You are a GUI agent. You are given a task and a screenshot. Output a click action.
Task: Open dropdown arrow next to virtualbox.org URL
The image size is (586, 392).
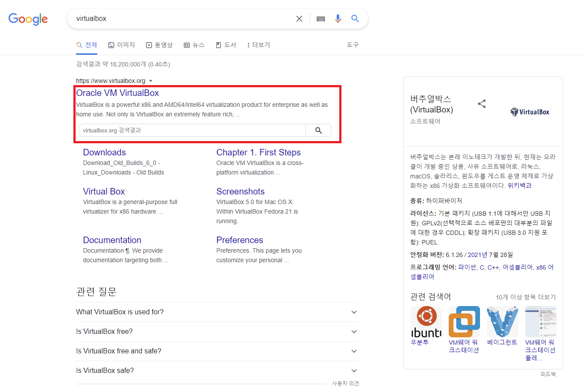coord(151,81)
